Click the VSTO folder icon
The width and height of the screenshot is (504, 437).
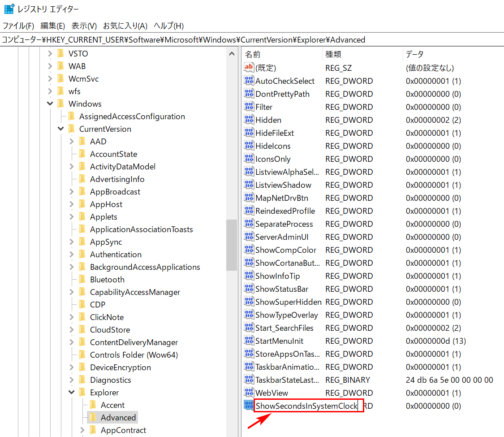(x=60, y=53)
